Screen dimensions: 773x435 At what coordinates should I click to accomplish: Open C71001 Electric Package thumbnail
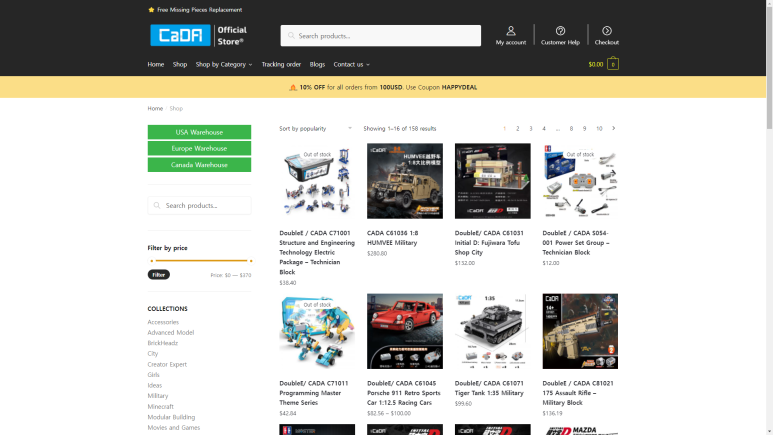[317, 181]
